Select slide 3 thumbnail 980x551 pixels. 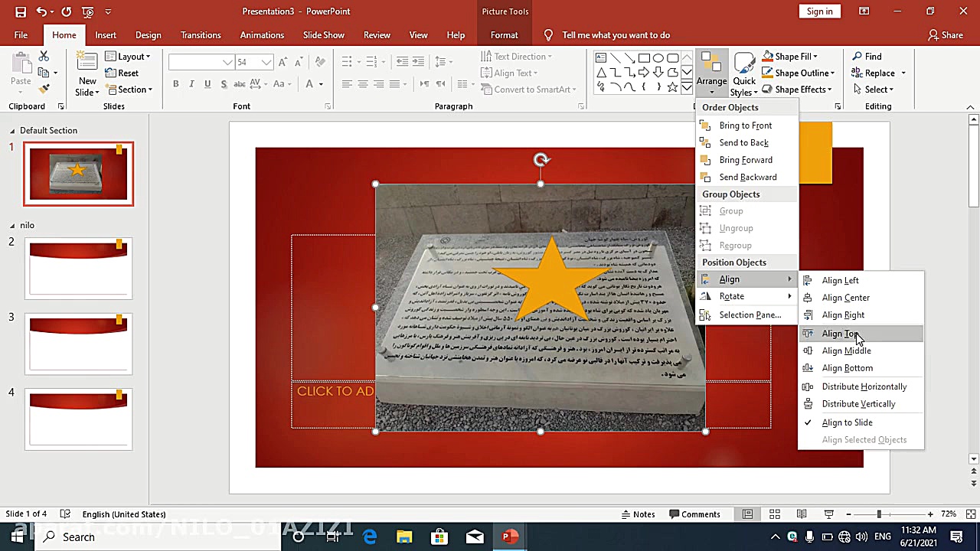pos(78,343)
